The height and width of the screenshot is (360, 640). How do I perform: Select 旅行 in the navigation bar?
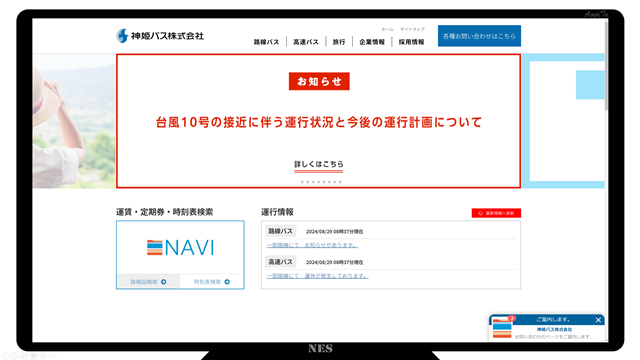click(x=339, y=42)
